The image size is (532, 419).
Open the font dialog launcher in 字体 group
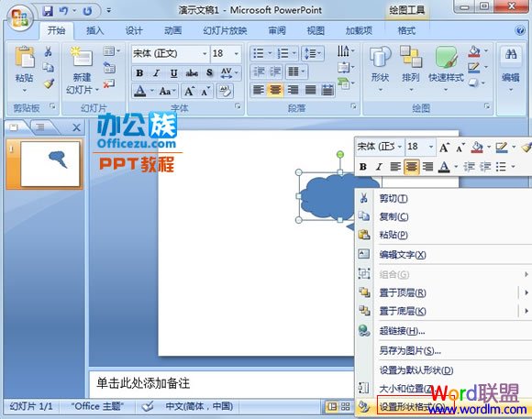pyautogui.click(x=238, y=106)
